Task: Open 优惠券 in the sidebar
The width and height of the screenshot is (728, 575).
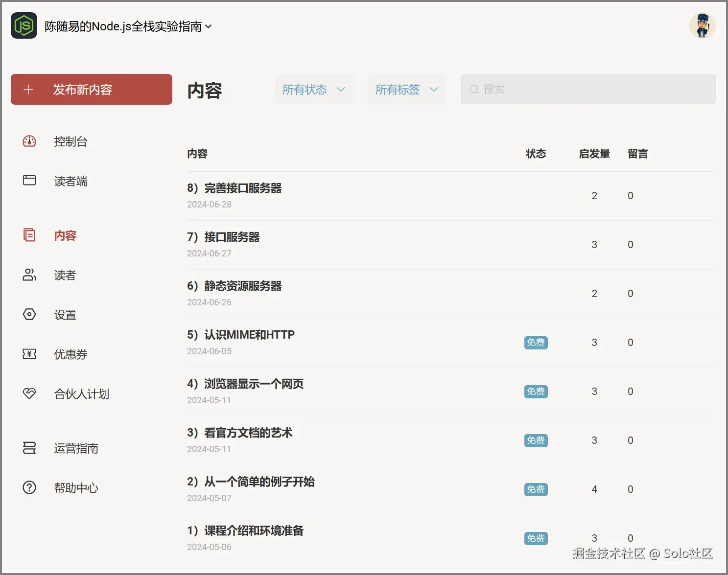Action: 70,354
